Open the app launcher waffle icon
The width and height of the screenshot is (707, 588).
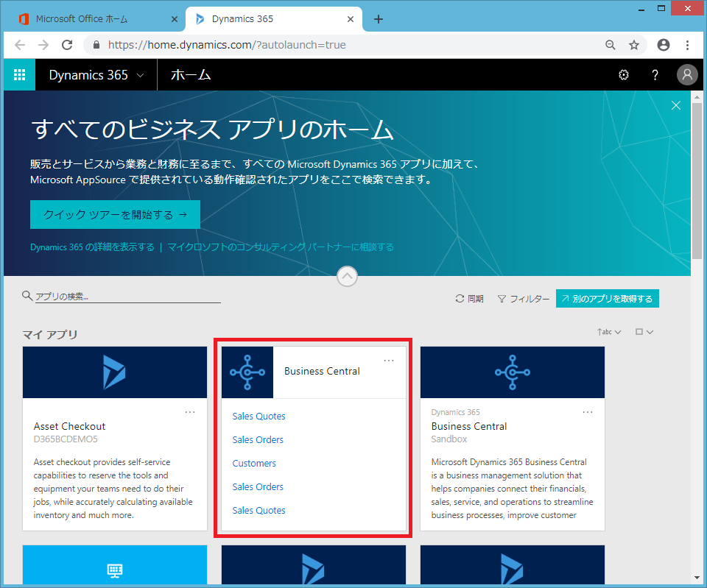click(19, 75)
